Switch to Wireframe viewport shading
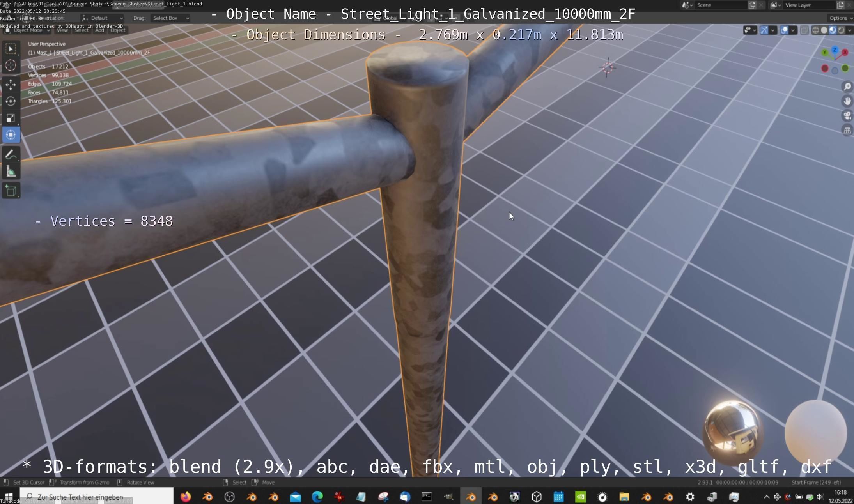Screen dimensions: 854x504 click(815, 30)
